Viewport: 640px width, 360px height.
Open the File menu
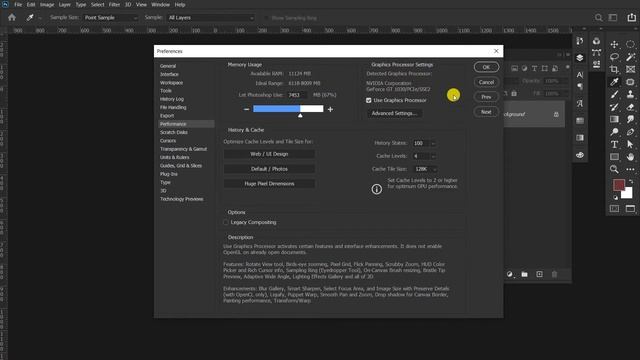(18, 4)
